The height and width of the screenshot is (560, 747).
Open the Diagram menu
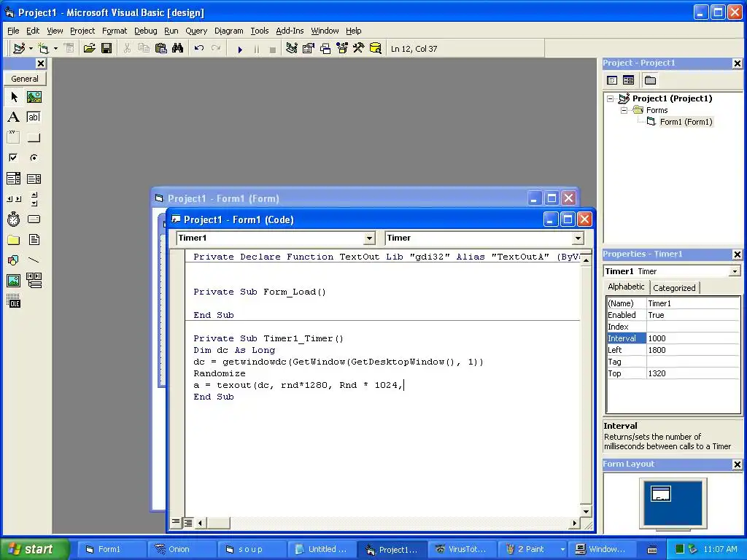(228, 31)
